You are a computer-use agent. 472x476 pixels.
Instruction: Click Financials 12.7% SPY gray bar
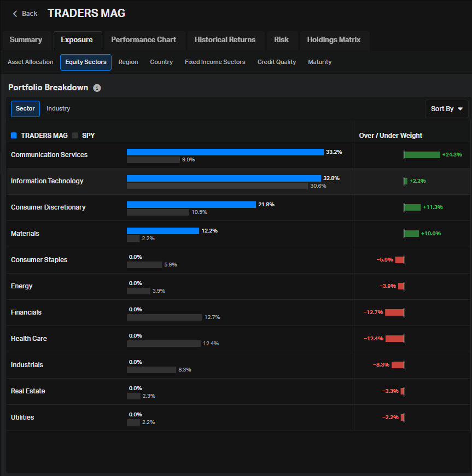(164, 317)
